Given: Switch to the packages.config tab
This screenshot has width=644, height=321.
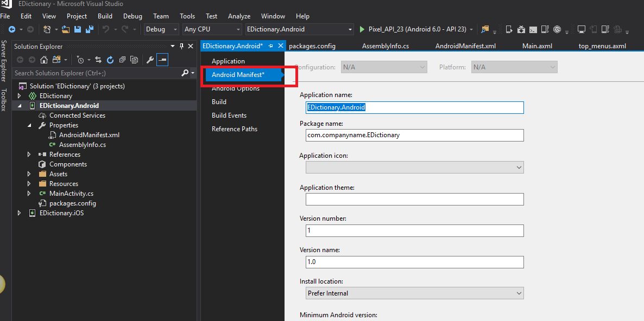Looking at the screenshot, I should (x=312, y=46).
